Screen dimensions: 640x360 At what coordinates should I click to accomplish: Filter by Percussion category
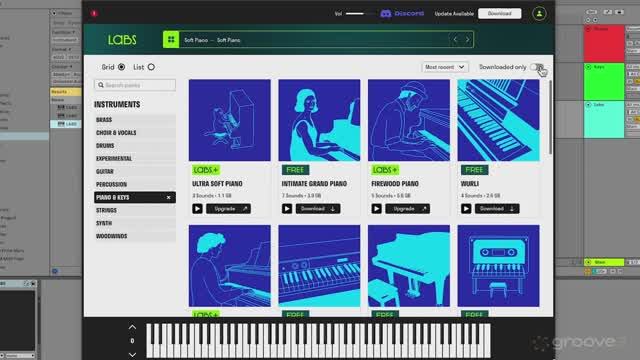pyautogui.click(x=135, y=184)
